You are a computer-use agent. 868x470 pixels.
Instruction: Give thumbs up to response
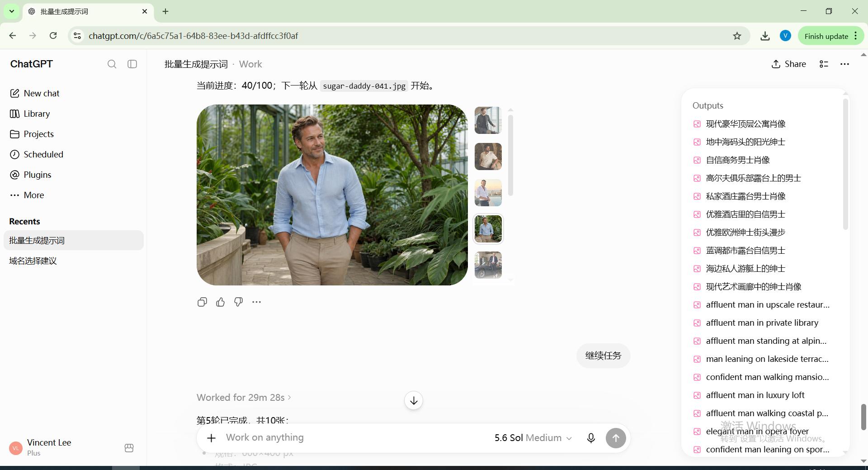tap(220, 302)
